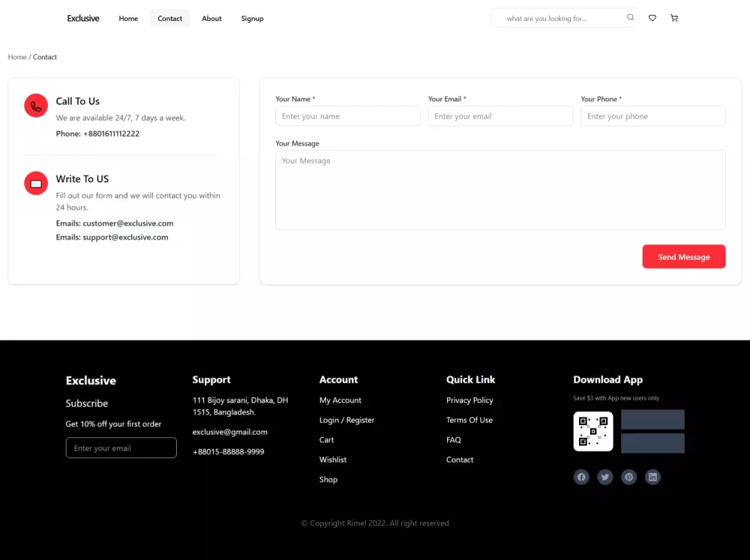Switch to the About page from the menu
This screenshot has width=750, height=560.
211,18
